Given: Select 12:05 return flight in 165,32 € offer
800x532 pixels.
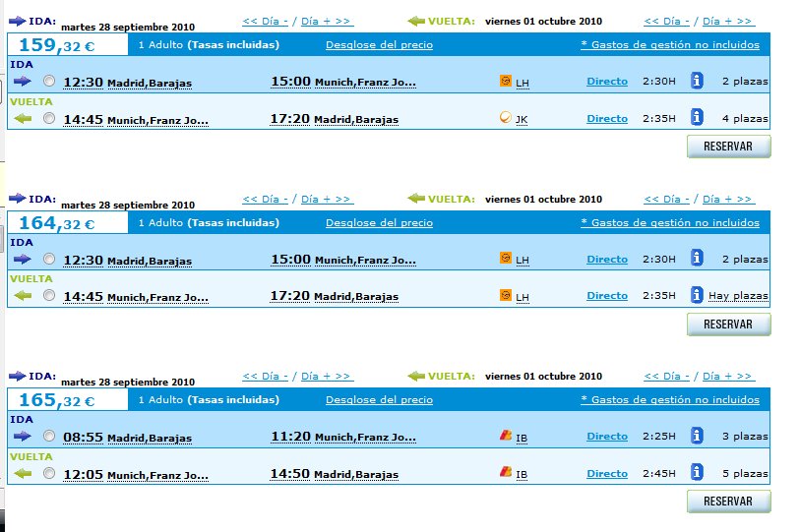Looking at the screenshot, I should coord(49,473).
